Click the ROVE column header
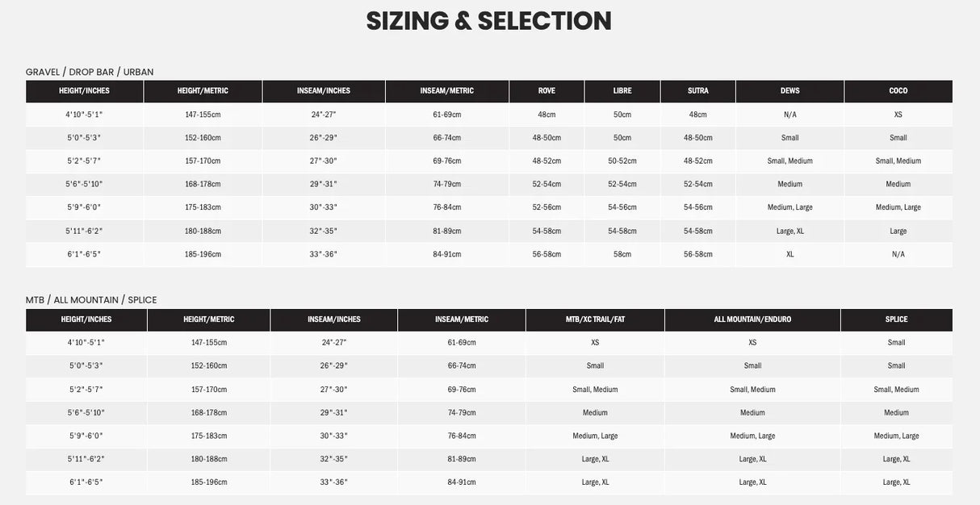980x505 pixels. (547, 91)
